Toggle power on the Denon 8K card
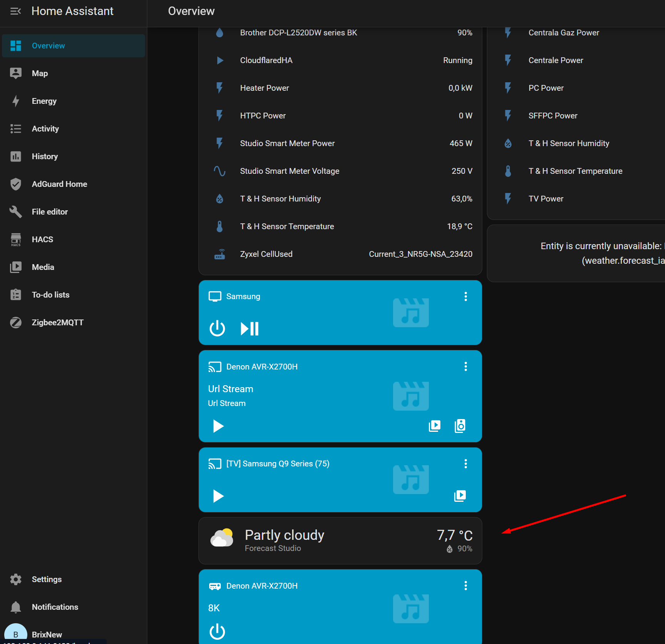 point(217,631)
